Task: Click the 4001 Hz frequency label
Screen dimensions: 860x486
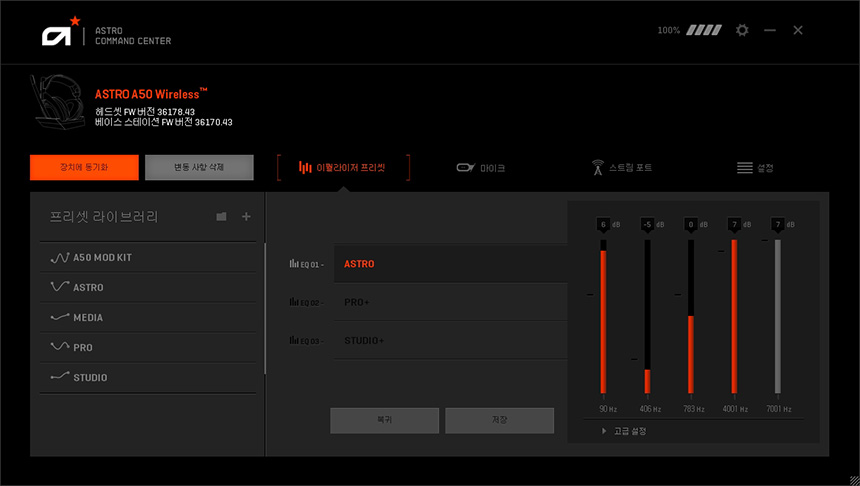Action: (x=735, y=409)
